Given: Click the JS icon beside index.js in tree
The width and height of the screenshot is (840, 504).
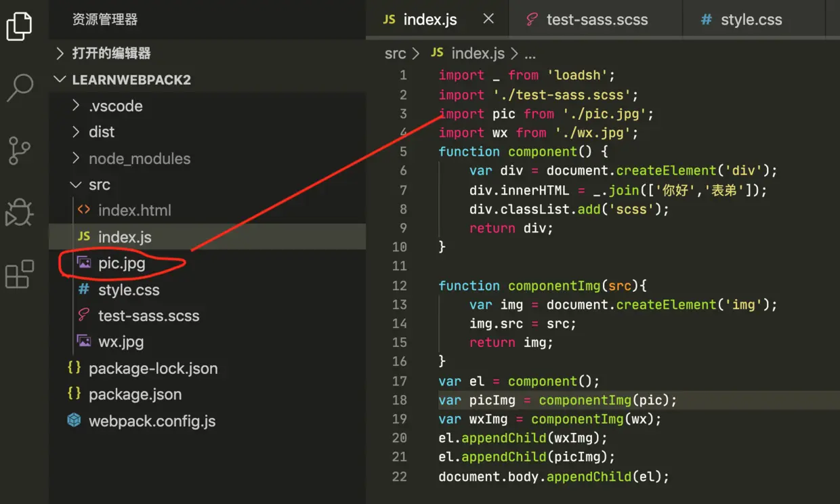Looking at the screenshot, I should 84,236.
